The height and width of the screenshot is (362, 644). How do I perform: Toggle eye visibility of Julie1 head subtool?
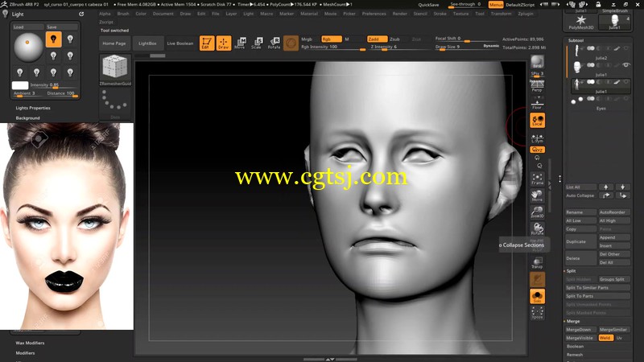tap(626, 65)
